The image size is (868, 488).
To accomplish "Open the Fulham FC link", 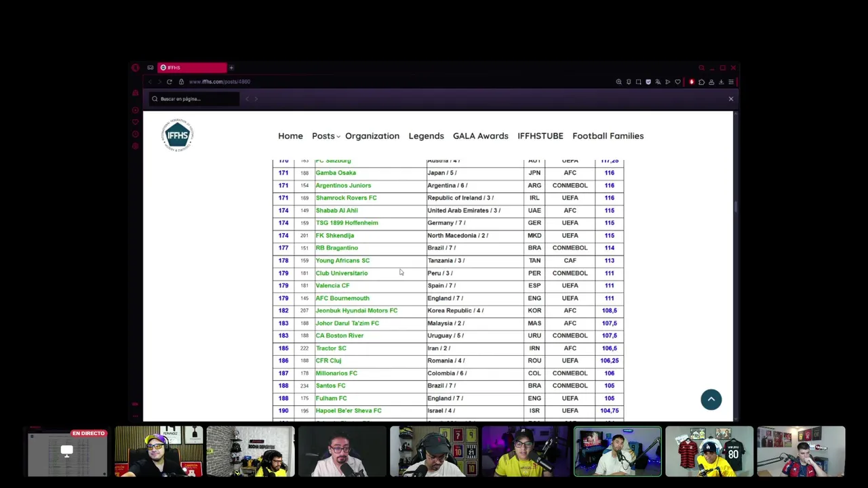I will pos(331,399).
